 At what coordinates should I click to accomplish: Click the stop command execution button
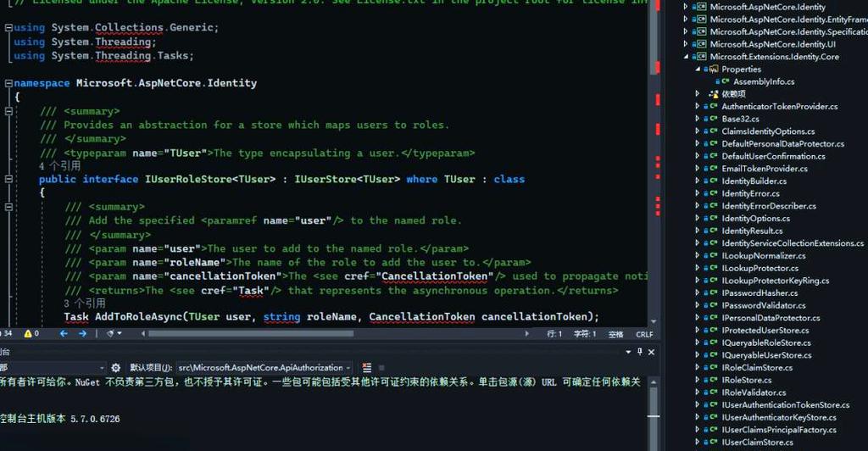tap(381, 367)
